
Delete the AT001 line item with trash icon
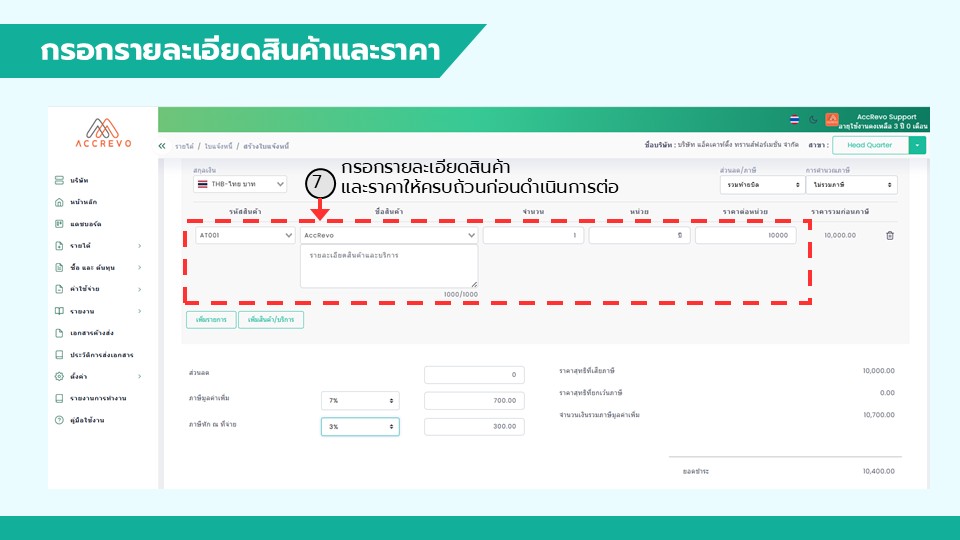click(890, 236)
